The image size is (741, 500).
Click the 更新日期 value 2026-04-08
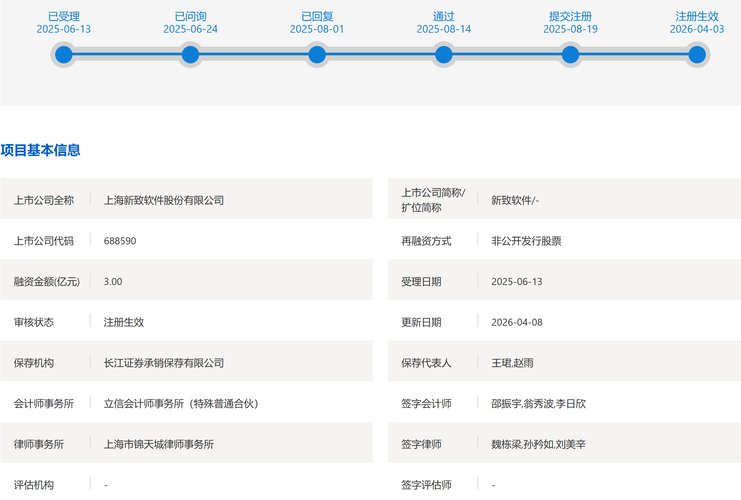tap(517, 322)
